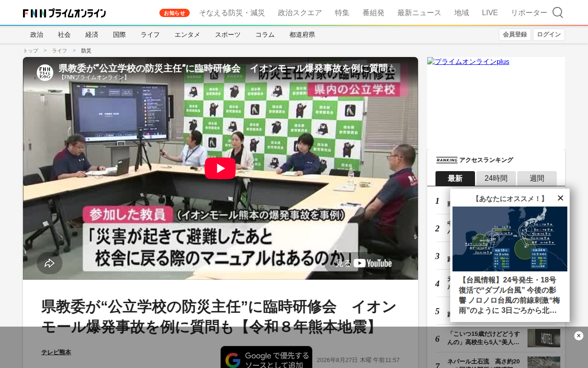Switch ranking to 24時間 tab

(x=496, y=178)
